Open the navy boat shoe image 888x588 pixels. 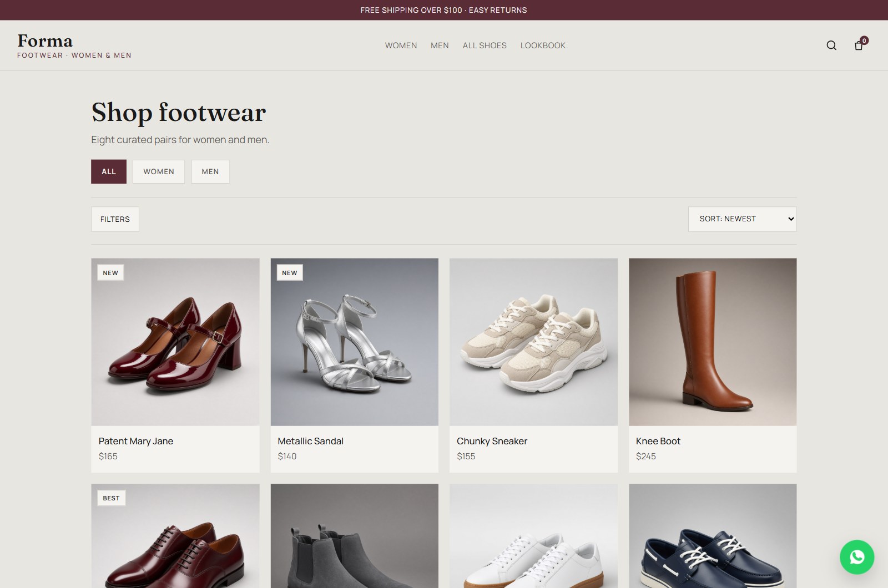(713, 536)
